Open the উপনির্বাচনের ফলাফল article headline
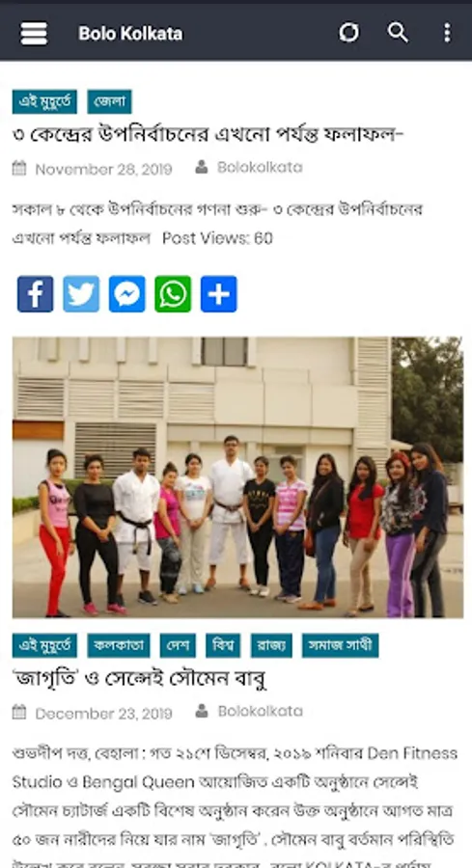 coord(208,134)
